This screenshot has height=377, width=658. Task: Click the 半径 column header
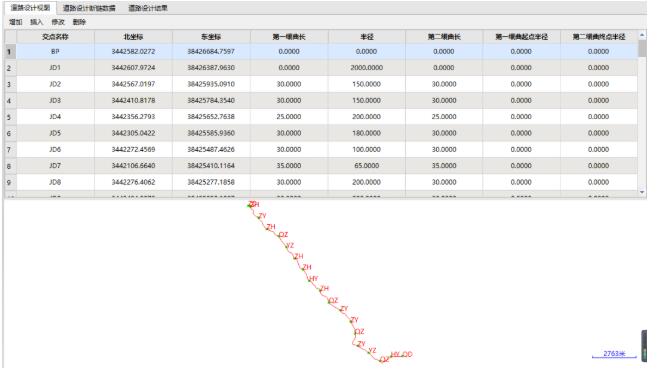[x=366, y=37]
